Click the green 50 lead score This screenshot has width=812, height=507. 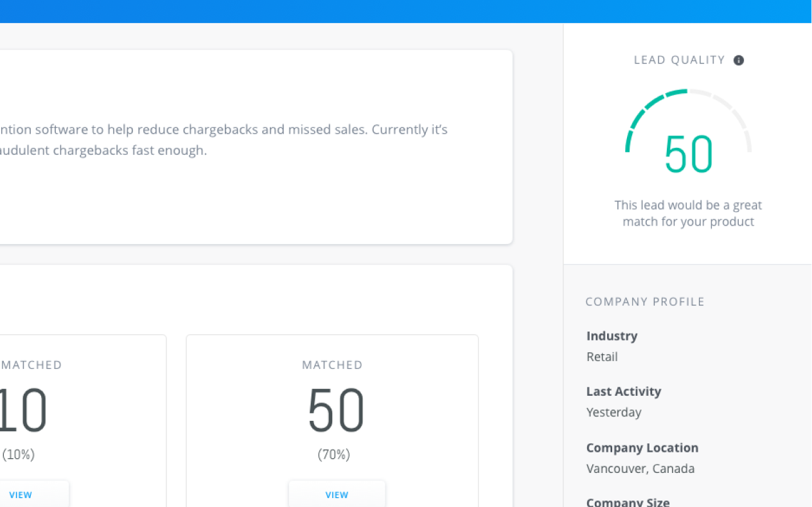point(689,154)
